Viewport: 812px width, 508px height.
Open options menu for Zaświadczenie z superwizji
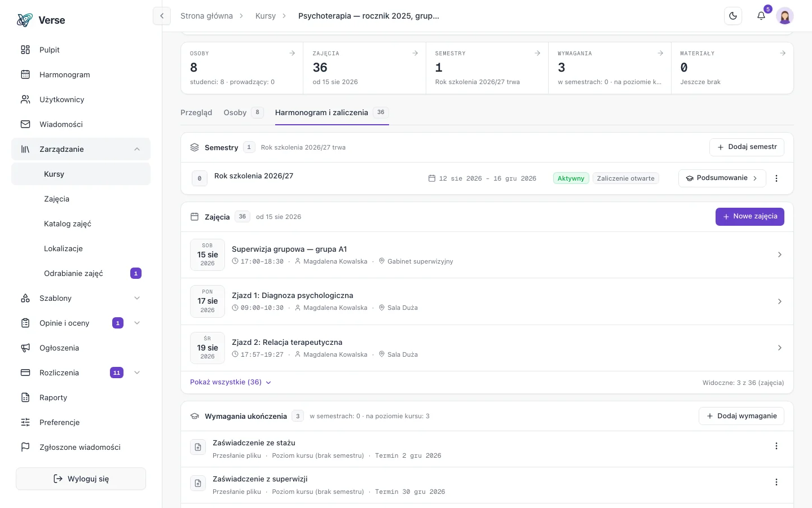776,483
